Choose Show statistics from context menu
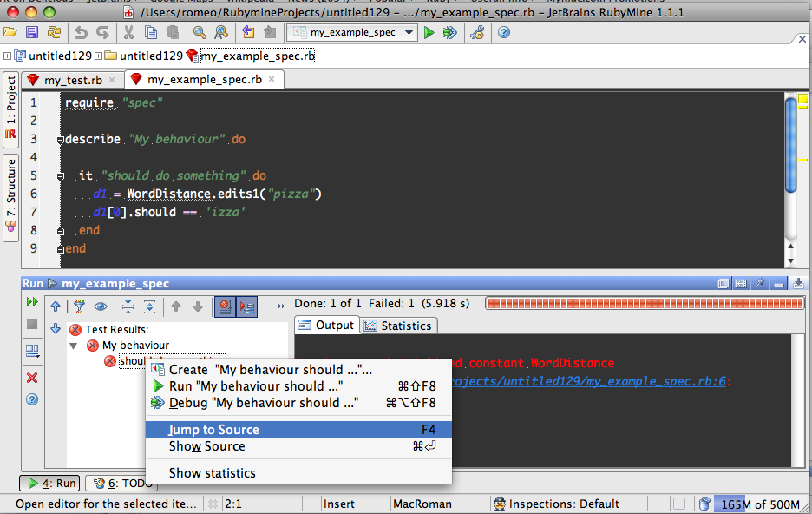 pos(298,473)
